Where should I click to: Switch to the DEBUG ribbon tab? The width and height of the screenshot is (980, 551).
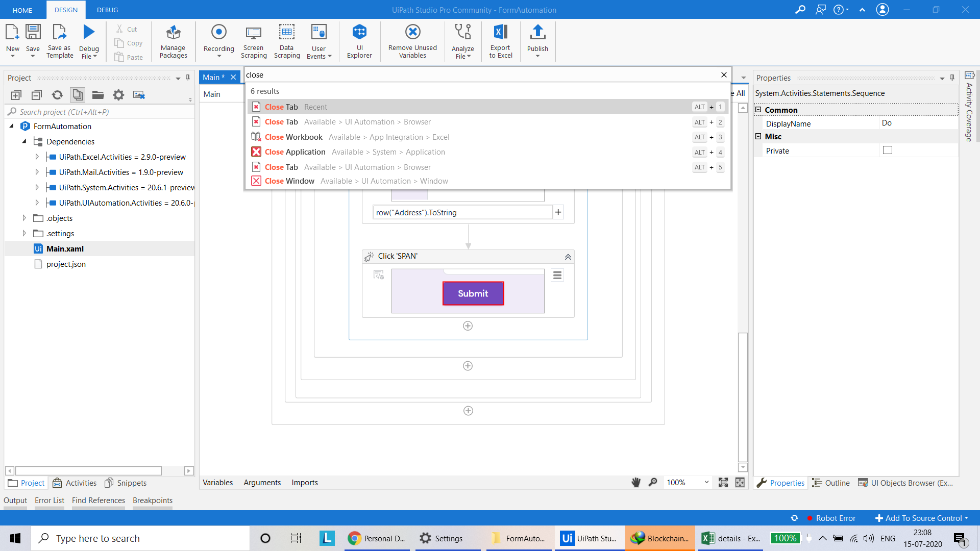pyautogui.click(x=107, y=10)
